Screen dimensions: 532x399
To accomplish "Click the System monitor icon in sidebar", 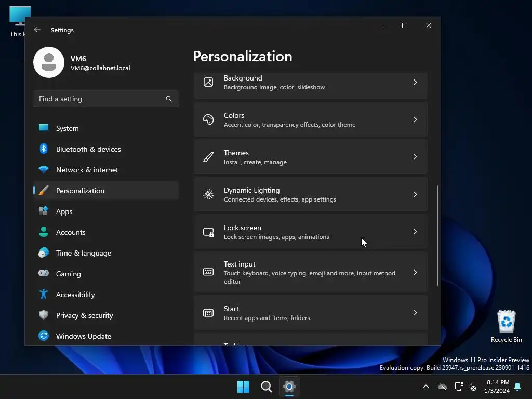I will (x=44, y=128).
